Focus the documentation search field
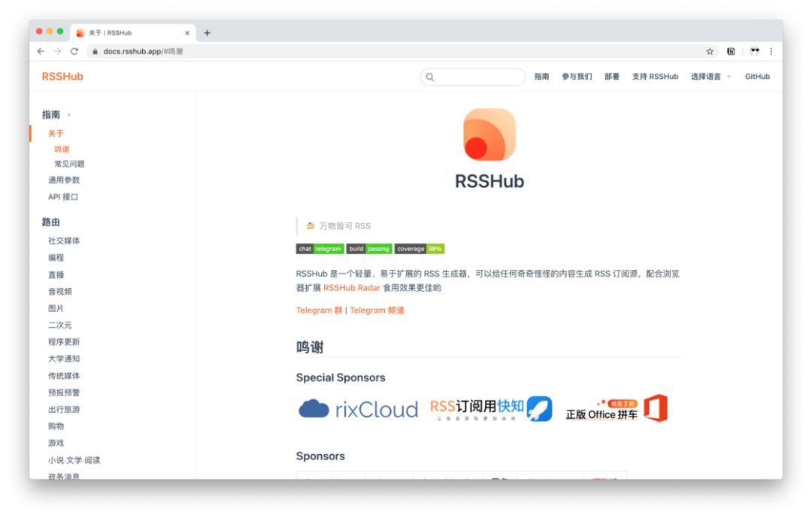Screen dimensions: 812x518 pos(473,77)
